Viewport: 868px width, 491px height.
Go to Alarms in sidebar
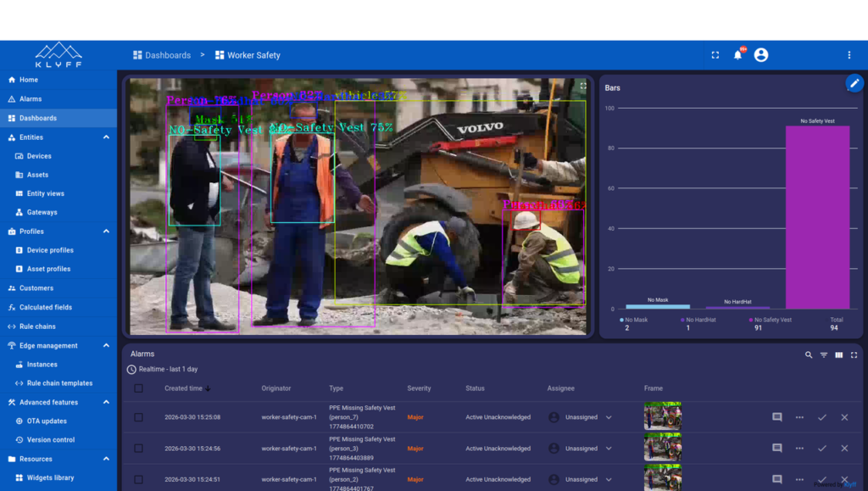[x=31, y=99]
